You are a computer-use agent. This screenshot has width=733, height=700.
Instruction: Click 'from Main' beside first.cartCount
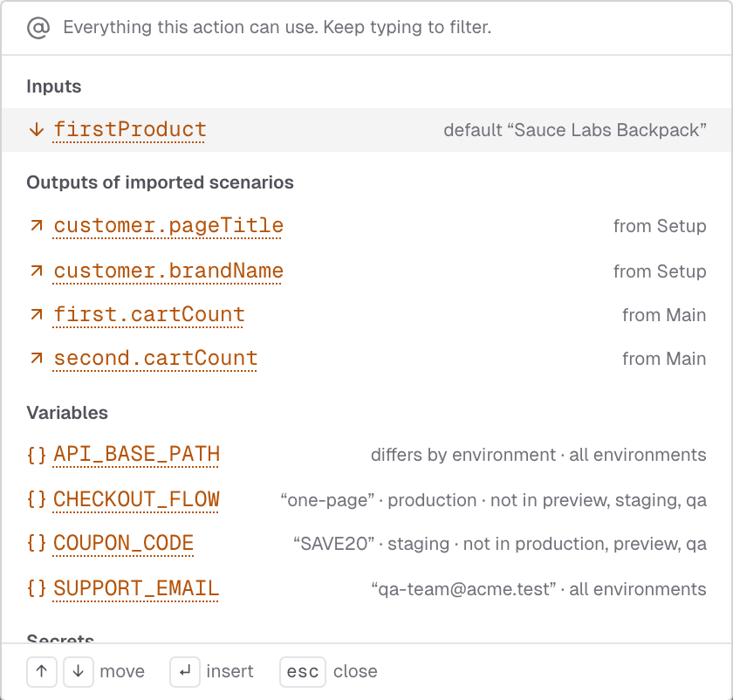click(664, 315)
